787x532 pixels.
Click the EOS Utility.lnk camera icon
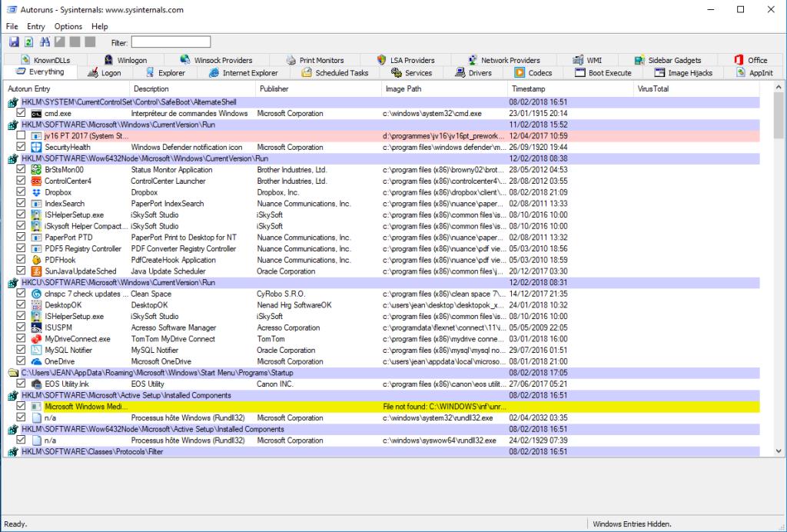coord(35,384)
